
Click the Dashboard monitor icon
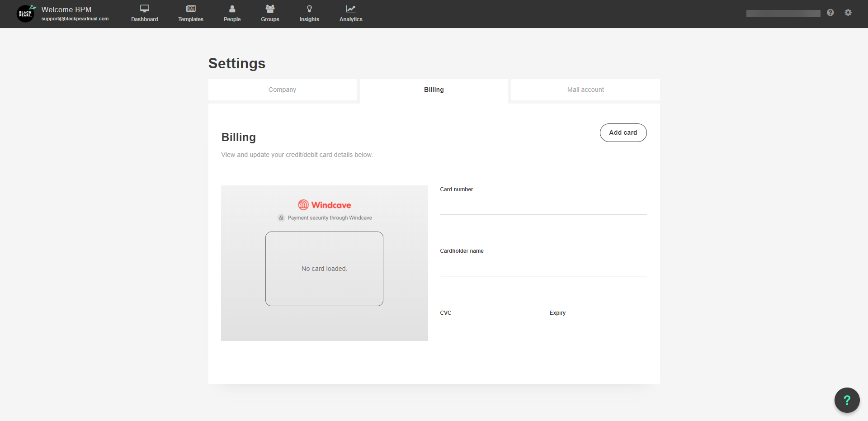pos(145,9)
